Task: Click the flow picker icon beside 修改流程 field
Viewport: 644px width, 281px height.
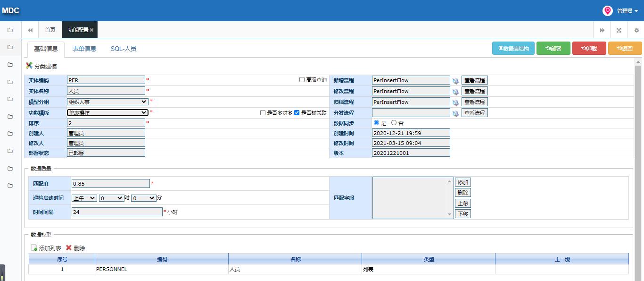Action: coord(456,92)
